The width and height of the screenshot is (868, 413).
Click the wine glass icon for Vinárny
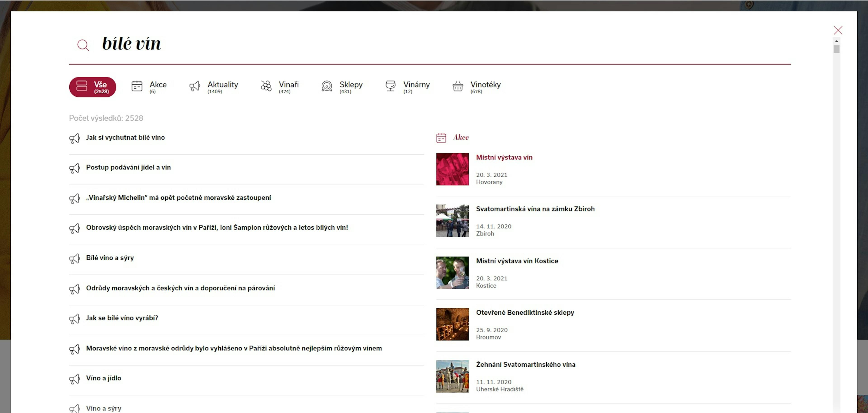391,86
